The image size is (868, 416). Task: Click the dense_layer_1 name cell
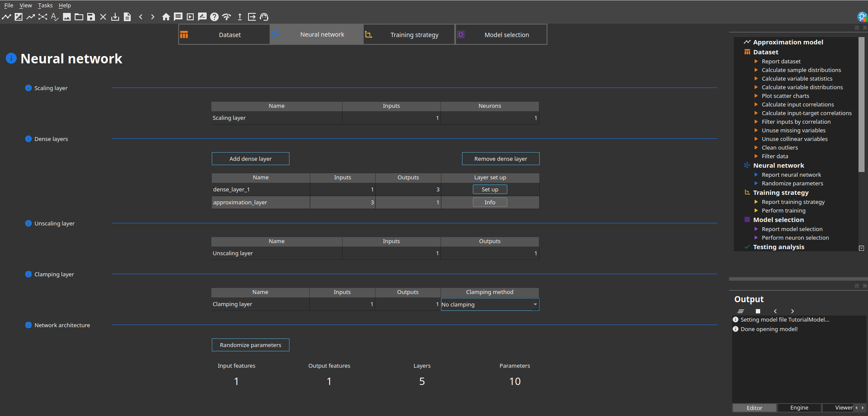click(261, 189)
